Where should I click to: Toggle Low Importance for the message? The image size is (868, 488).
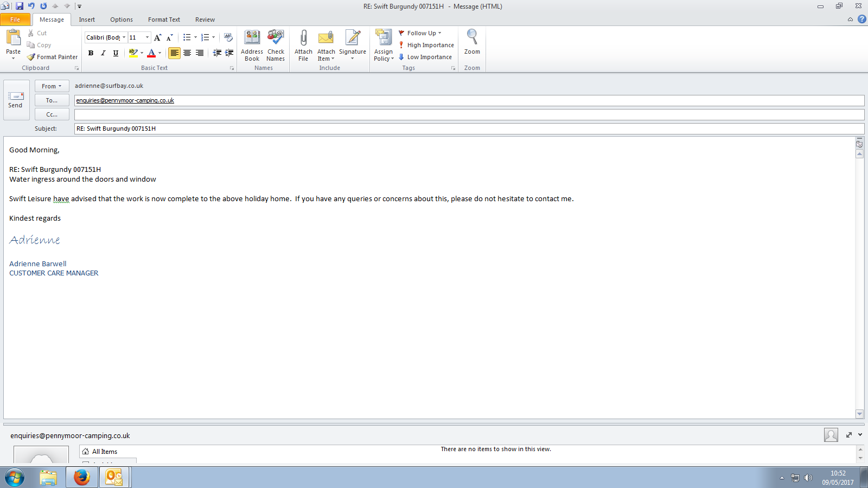[x=425, y=57]
